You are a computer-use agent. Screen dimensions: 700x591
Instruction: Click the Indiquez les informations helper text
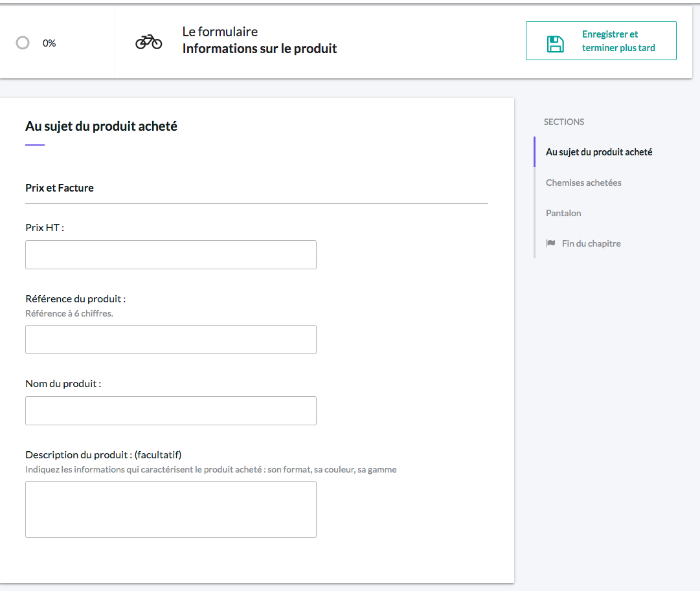pyautogui.click(x=210, y=469)
